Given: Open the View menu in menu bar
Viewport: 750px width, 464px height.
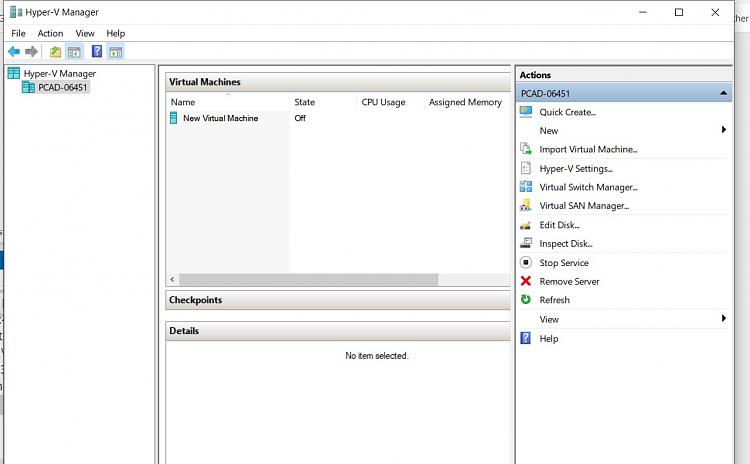Looking at the screenshot, I should point(85,33).
